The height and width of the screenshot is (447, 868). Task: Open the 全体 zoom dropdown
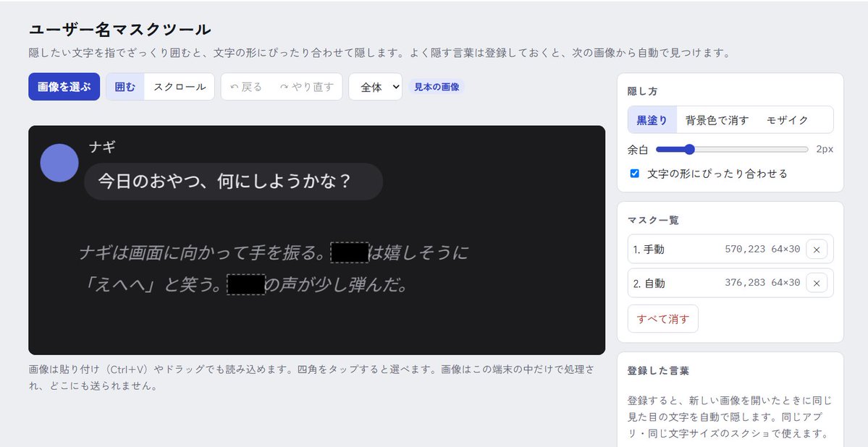click(x=375, y=87)
